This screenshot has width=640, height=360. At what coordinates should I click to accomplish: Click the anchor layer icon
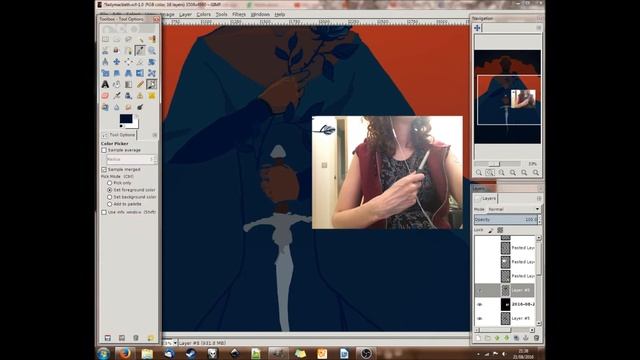pyautogui.click(x=526, y=338)
